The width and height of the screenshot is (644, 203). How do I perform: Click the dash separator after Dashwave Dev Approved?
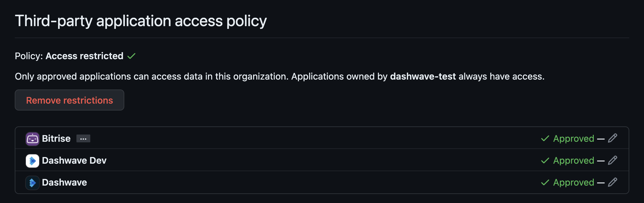click(x=600, y=160)
